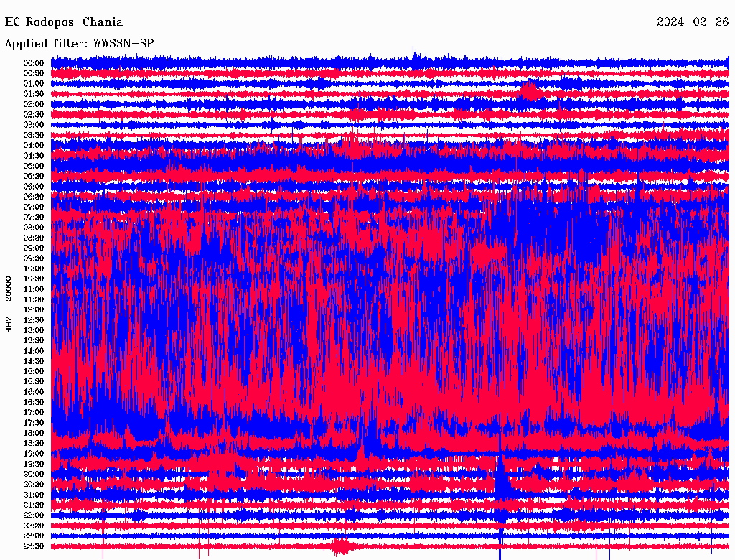
Task: Click the 23:30 time label
Action: pos(34,546)
